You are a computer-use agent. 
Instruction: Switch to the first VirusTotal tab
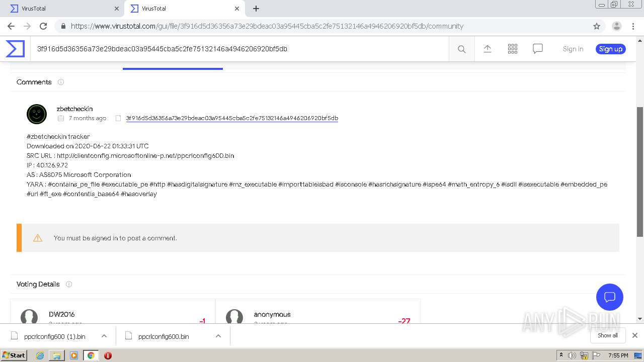point(62,9)
